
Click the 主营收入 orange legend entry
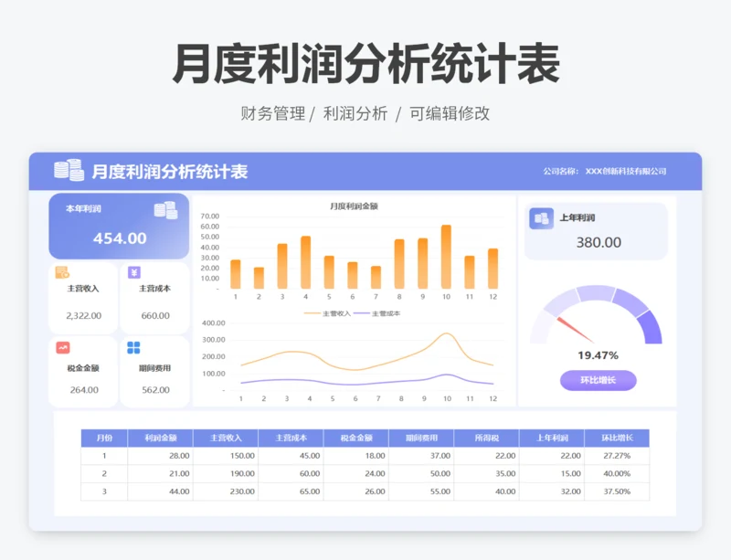click(x=327, y=313)
